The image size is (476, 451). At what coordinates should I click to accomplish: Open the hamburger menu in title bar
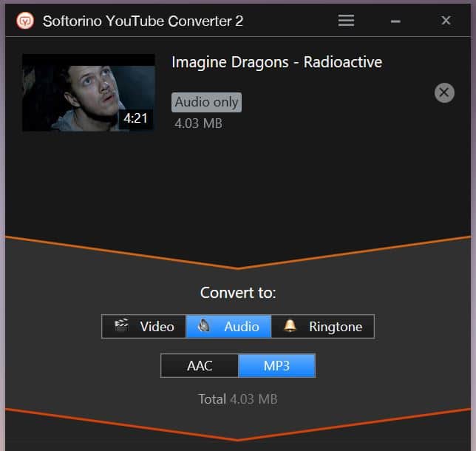[346, 21]
